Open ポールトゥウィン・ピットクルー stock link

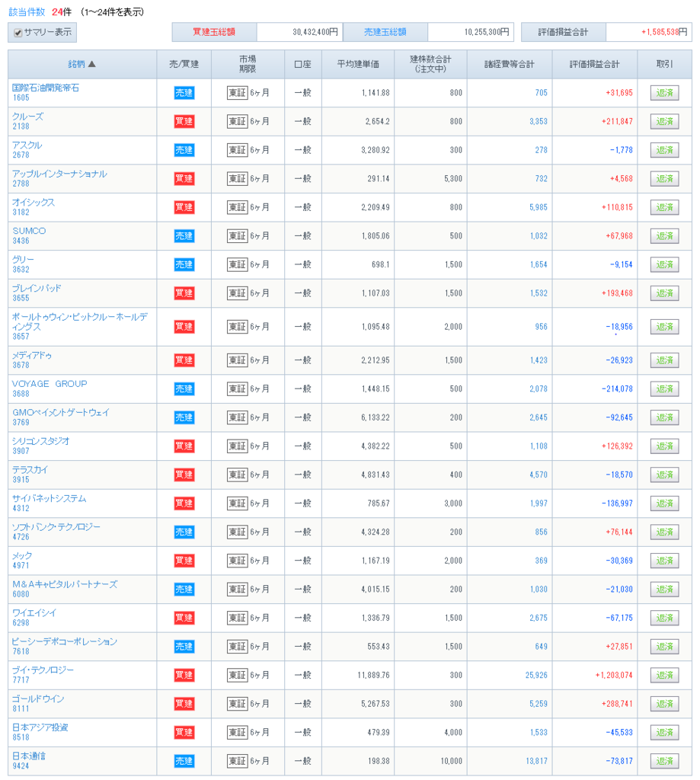pyautogui.click(x=80, y=322)
